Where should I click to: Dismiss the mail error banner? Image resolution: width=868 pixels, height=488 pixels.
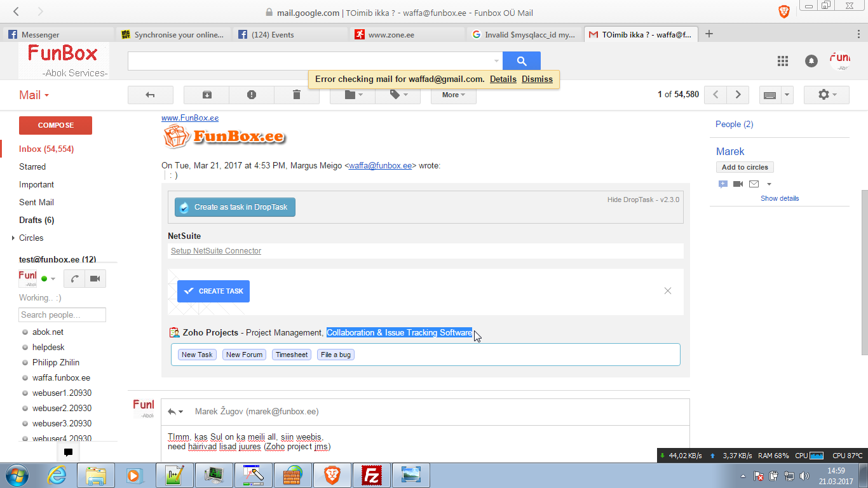538,79
